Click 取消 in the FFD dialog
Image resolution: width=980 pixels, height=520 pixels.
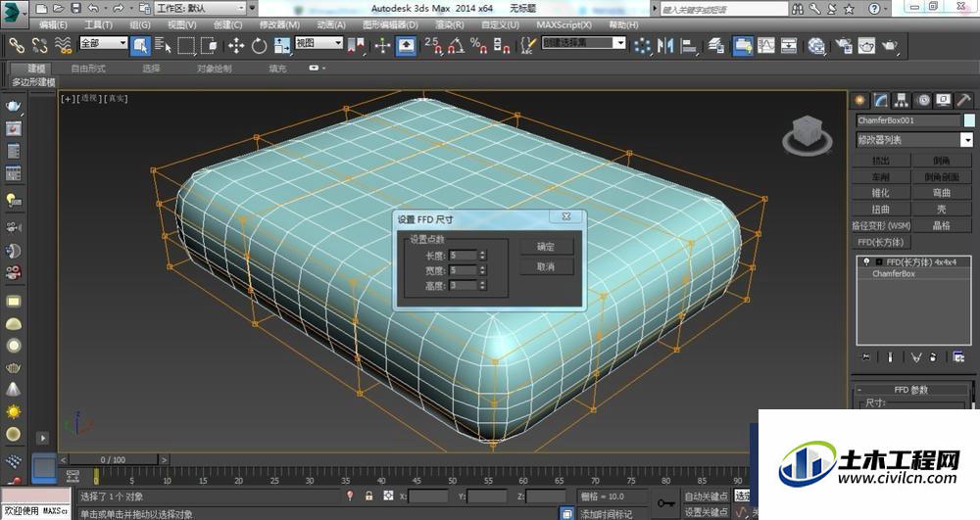(x=546, y=266)
